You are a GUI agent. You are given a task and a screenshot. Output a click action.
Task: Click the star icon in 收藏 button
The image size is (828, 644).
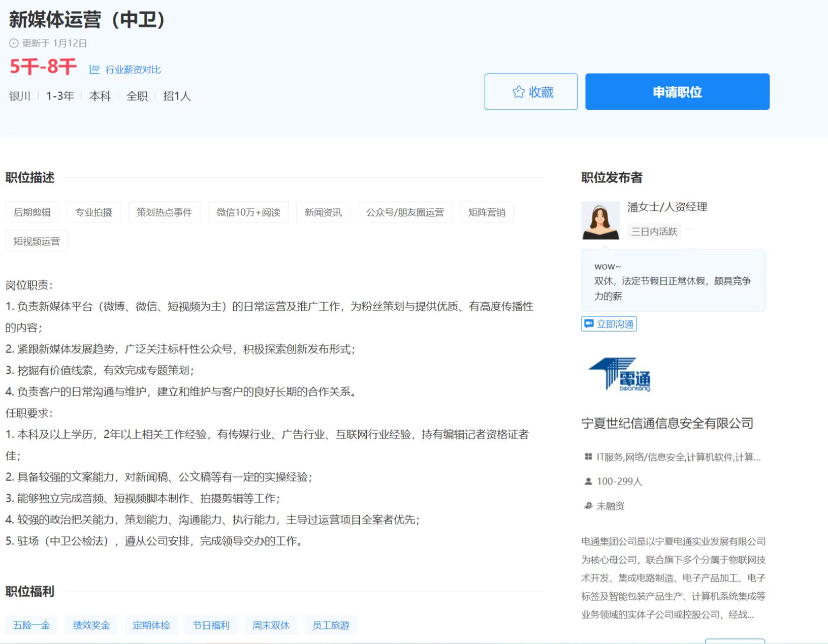point(518,92)
